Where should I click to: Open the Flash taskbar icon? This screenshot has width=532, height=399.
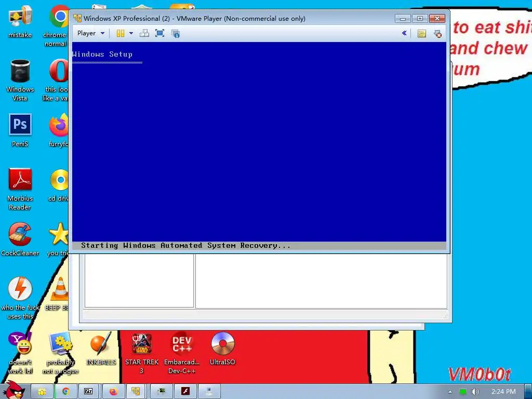[x=185, y=392]
